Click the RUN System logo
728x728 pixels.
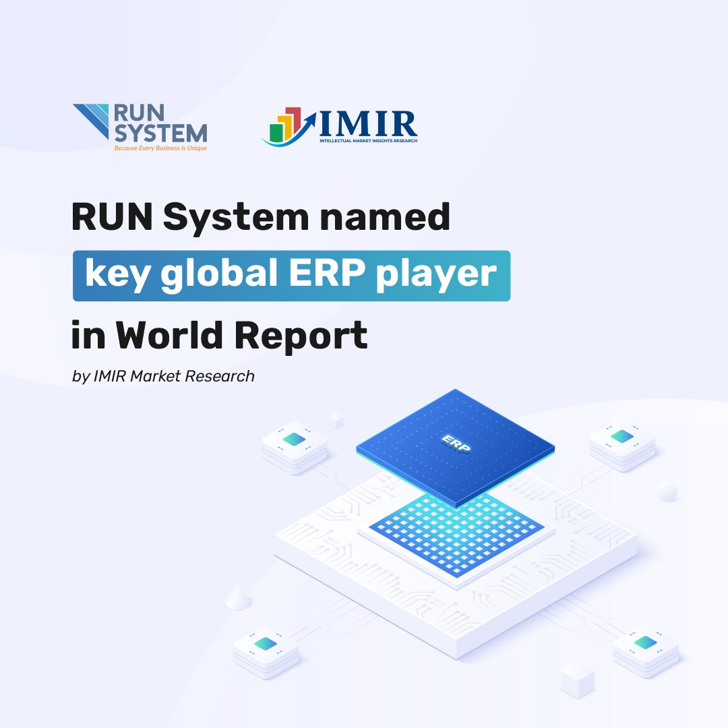(140, 127)
